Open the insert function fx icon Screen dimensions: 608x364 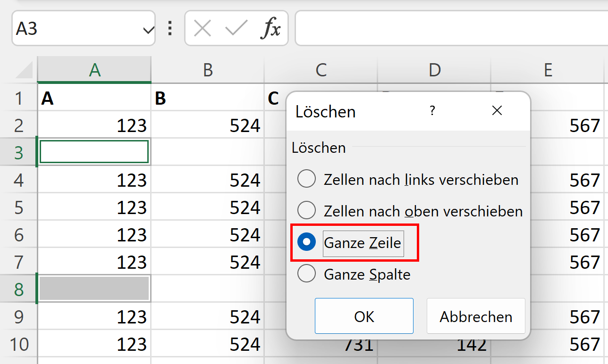pos(270,29)
